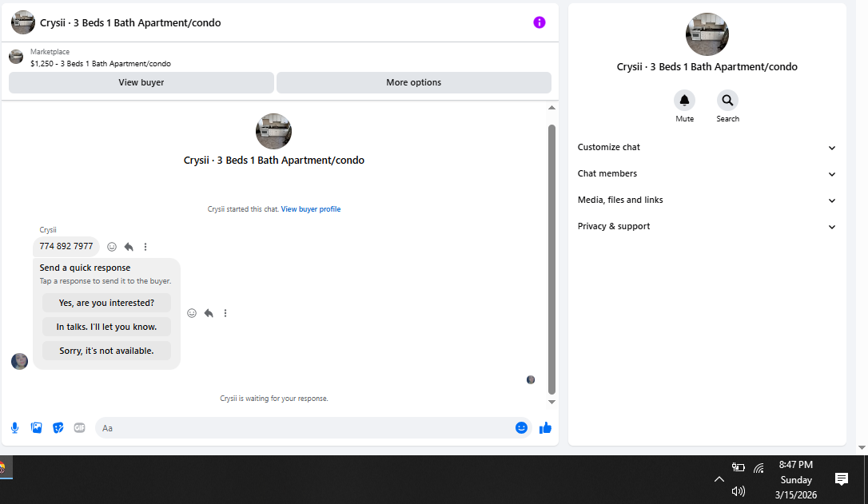Click the chat header title 'Crysii · 3 Beds 1 Bath'
868x504 pixels.
tap(130, 22)
